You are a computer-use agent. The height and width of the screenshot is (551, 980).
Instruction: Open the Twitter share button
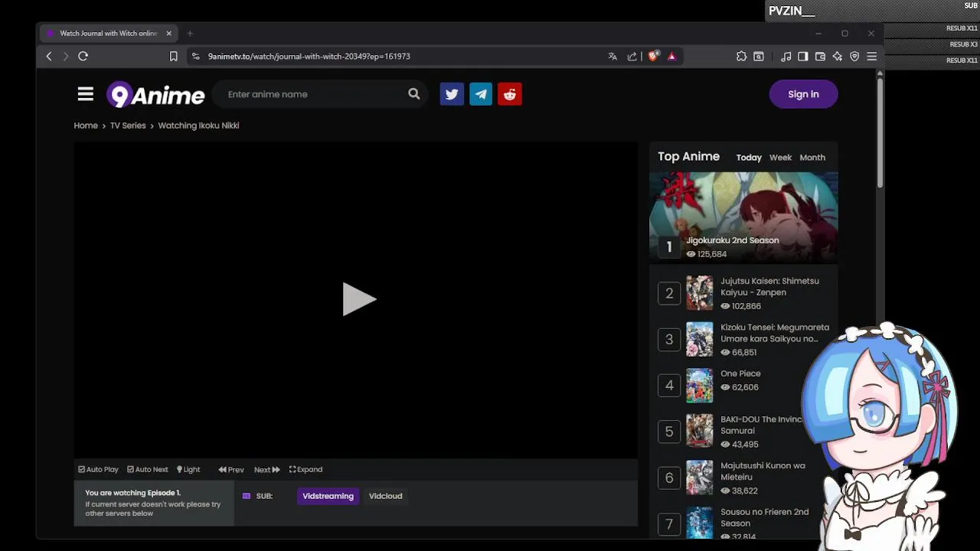[x=452, y=94]
